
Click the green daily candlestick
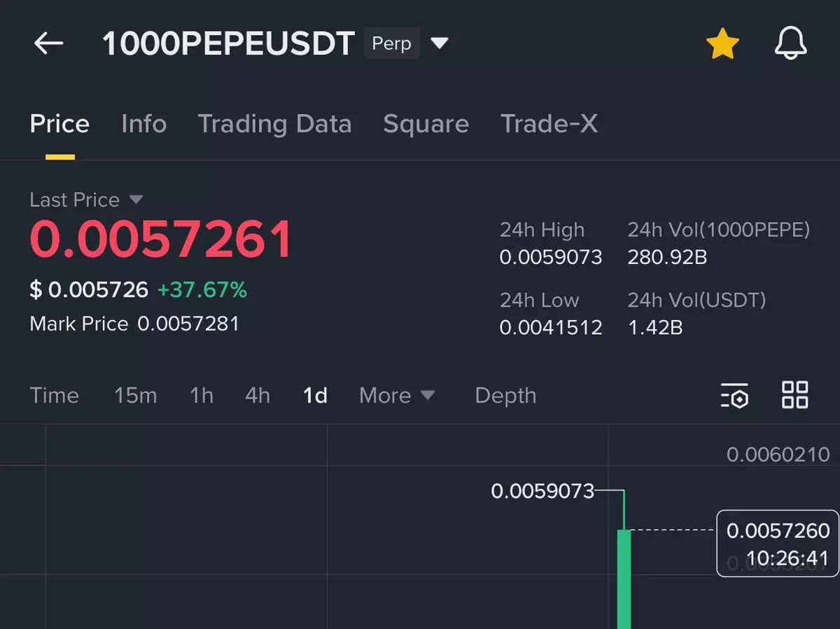[x=624, y=578]
